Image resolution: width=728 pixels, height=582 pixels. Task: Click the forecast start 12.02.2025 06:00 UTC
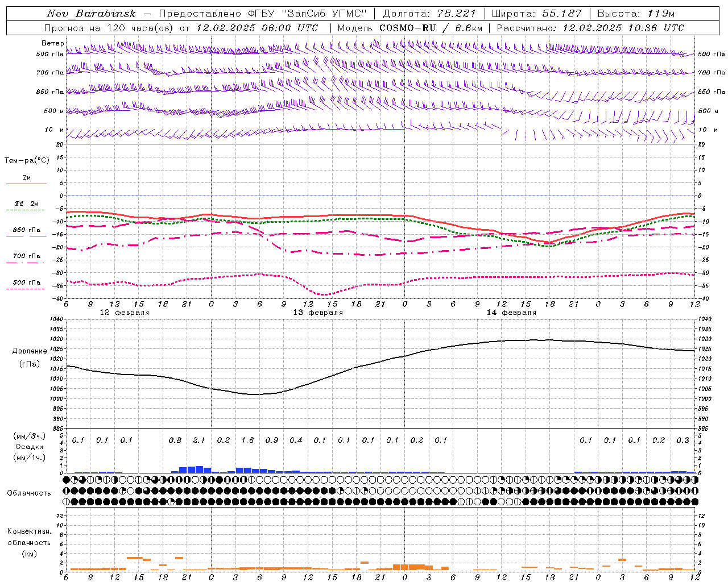(257, 28)
